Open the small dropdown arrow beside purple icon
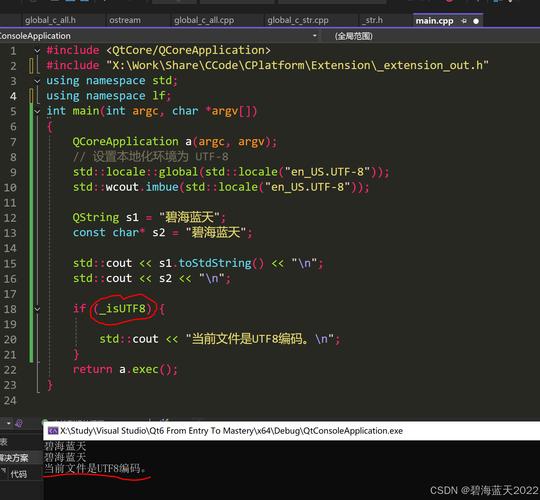540x500 pixels. (9, 423)
